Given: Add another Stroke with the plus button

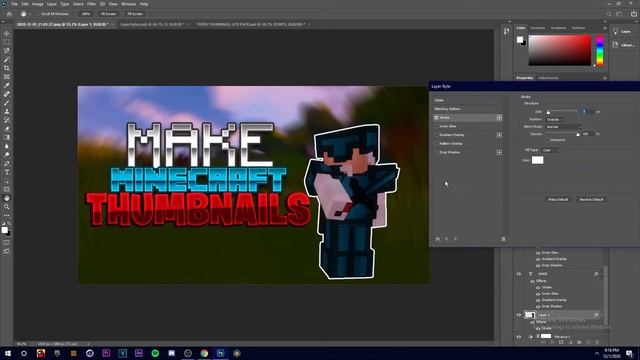Looking at the screenshot, I should (x=499, y=118).
